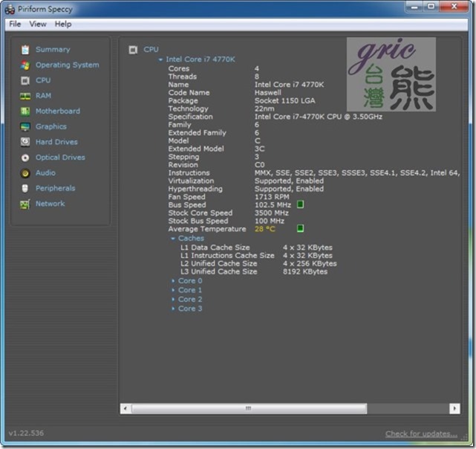Click the Motherboard icon in sidebar
This screenshot has height=449, width=476.
coord(25,112)
